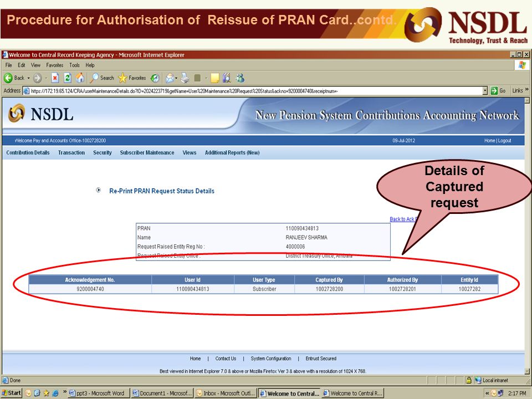Open the View menu
The height and width of the screenshot is (399, 532).
pyautogui.click(x=35, y=65)
